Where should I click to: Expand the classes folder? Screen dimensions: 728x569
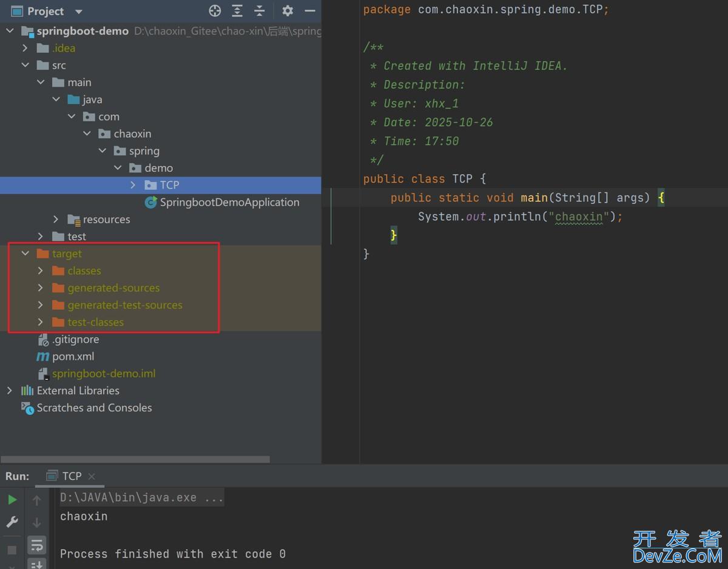[40, 271]
